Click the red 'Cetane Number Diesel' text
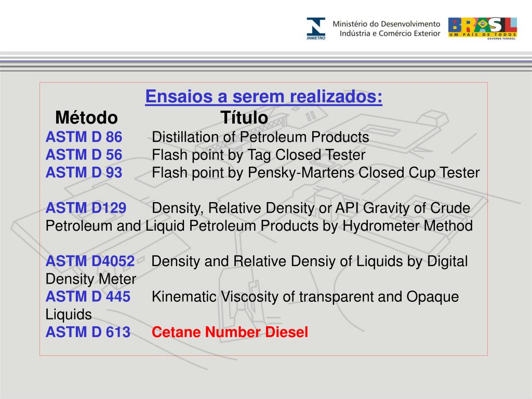Screen dimensions: 532x399 [x=230, y=332]
